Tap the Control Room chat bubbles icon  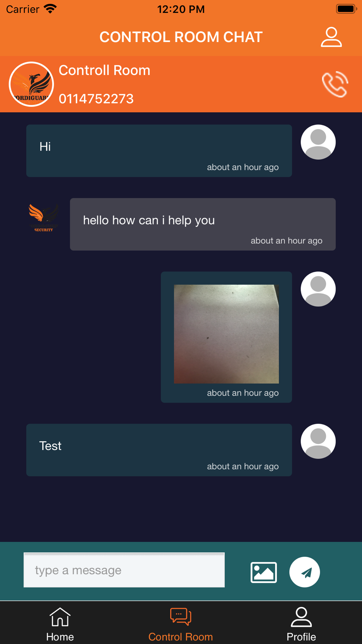[x=181, y=616]
